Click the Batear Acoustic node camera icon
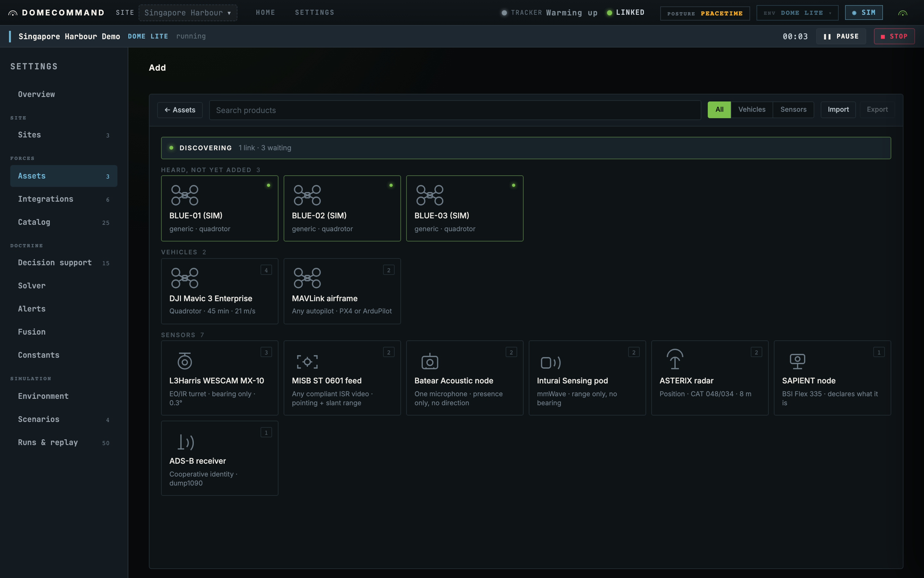The height and width of the screenshot is (578, 924). click(430, 361)
